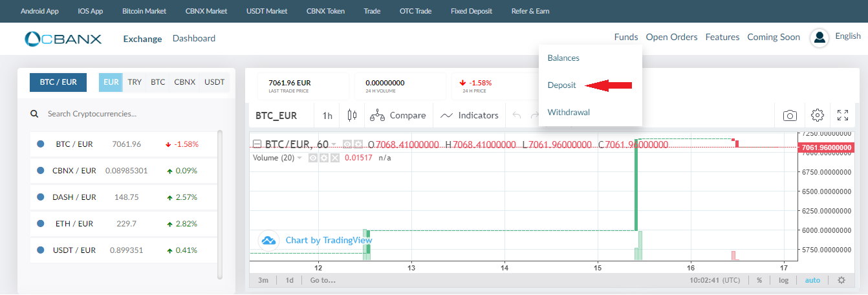The width and height of the screenshot is (868, 295).
Task: Open the Bitcoin Market link
Action: pos(144,11)
